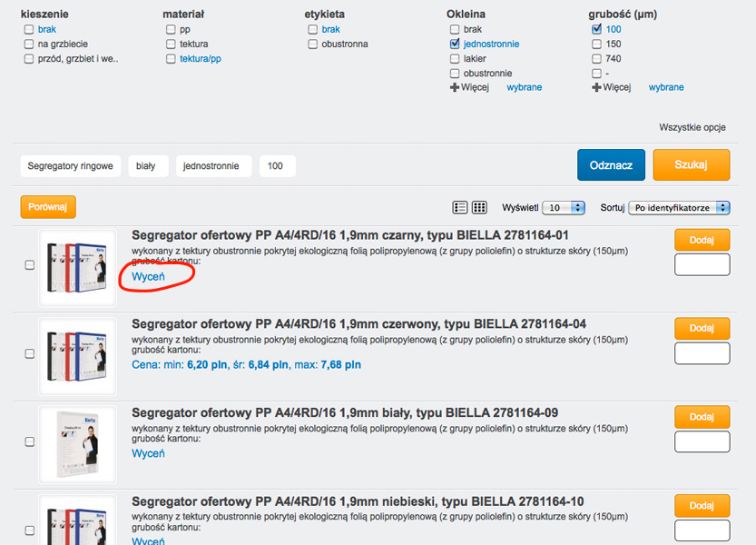756x545 pixels.
Task: Open niebieski BIELLA 2781164-10 product title
Action: [x=358, y=501]
